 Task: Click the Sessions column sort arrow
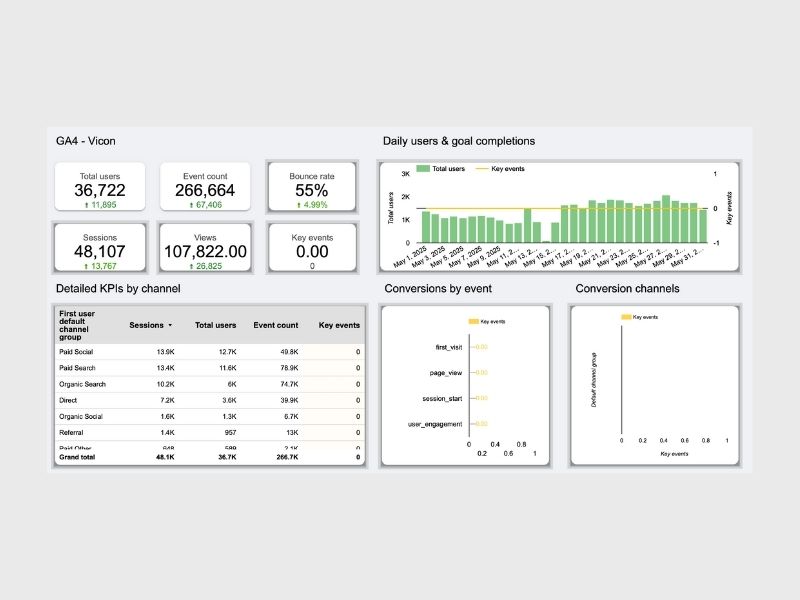pos(170,326)
